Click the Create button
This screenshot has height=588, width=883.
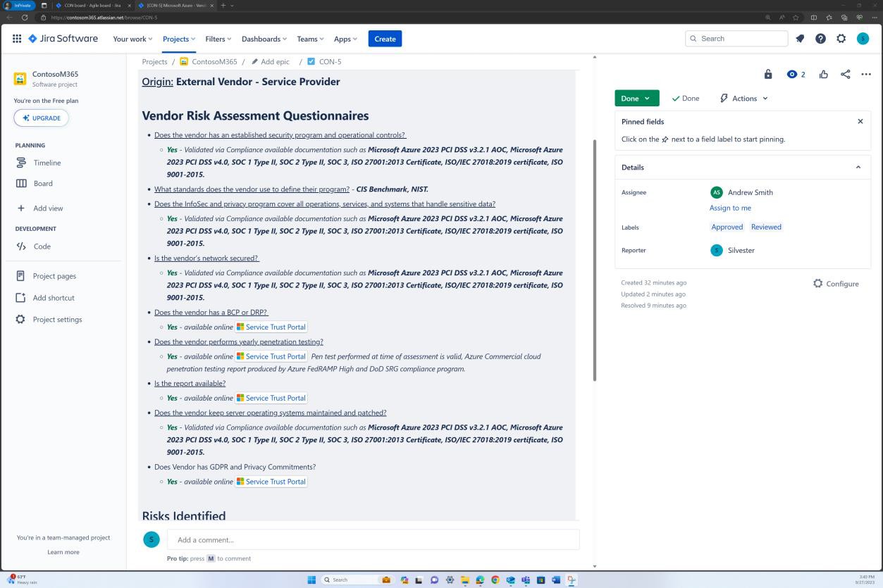pyautogui.click(x=385, y=39)
